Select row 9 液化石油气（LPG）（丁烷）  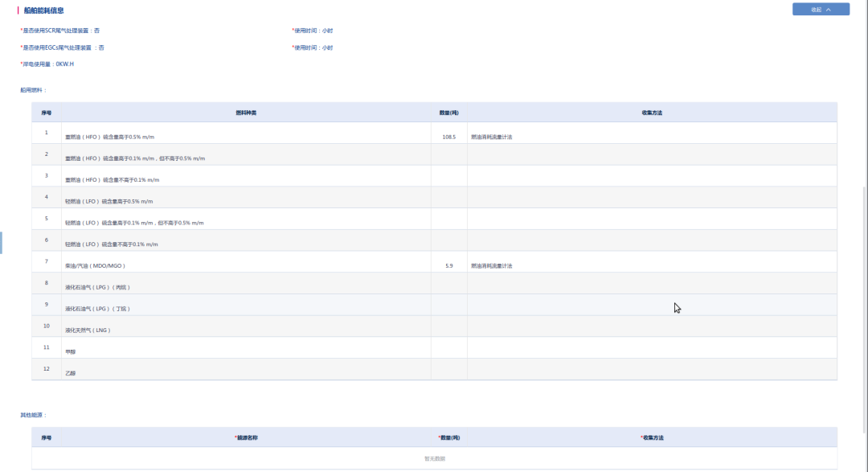click(98, 309)
